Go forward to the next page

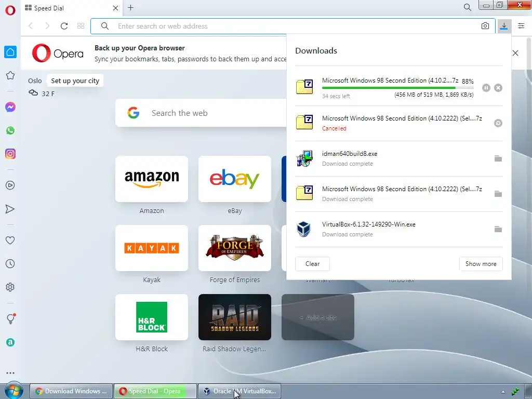(47, 26)
